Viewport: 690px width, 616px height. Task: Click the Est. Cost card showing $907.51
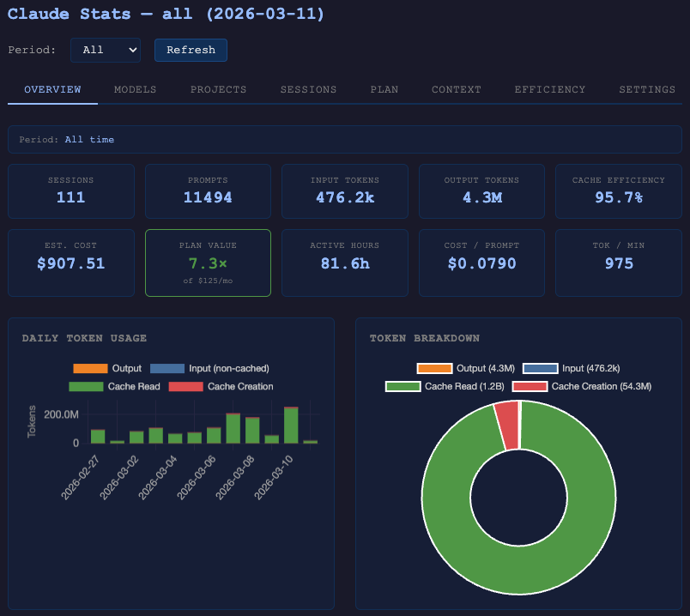click(x=71, y=263)
